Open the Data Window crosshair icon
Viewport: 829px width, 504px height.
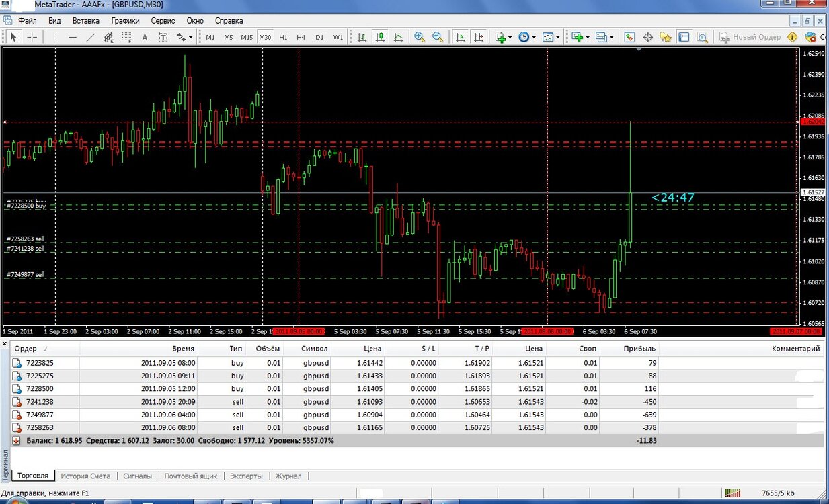click(x=648, y=37)
